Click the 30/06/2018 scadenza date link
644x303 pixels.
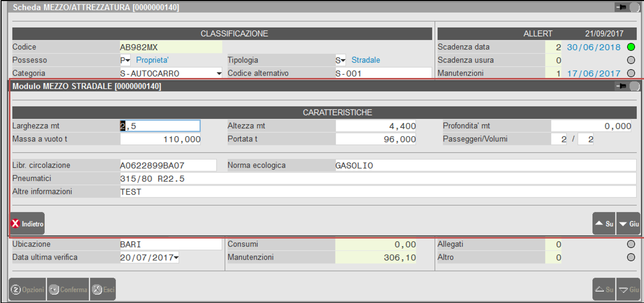coord(594,47)
